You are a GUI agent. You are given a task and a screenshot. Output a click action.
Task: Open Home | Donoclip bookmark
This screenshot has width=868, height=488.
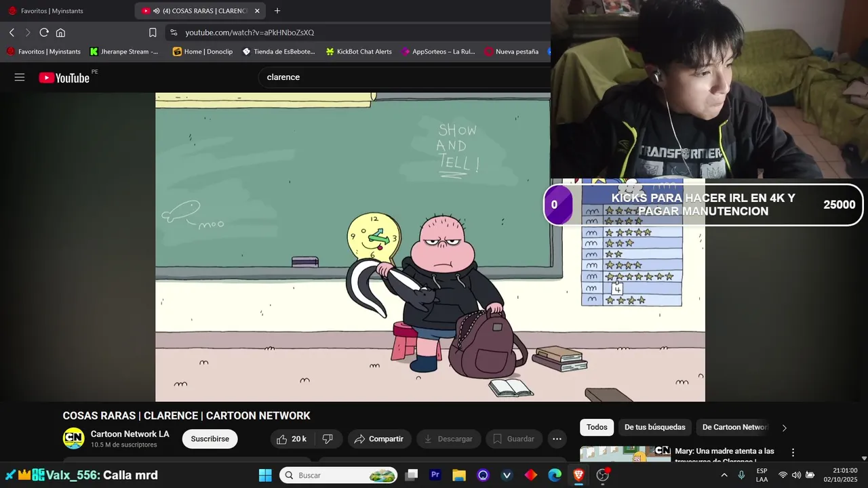click(x=203, y=52)
